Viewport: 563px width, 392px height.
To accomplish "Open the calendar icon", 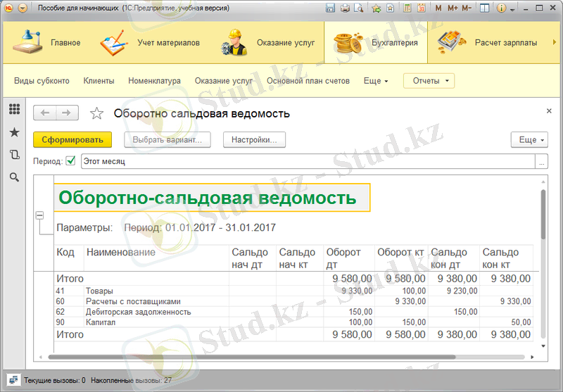I will 421,8.
